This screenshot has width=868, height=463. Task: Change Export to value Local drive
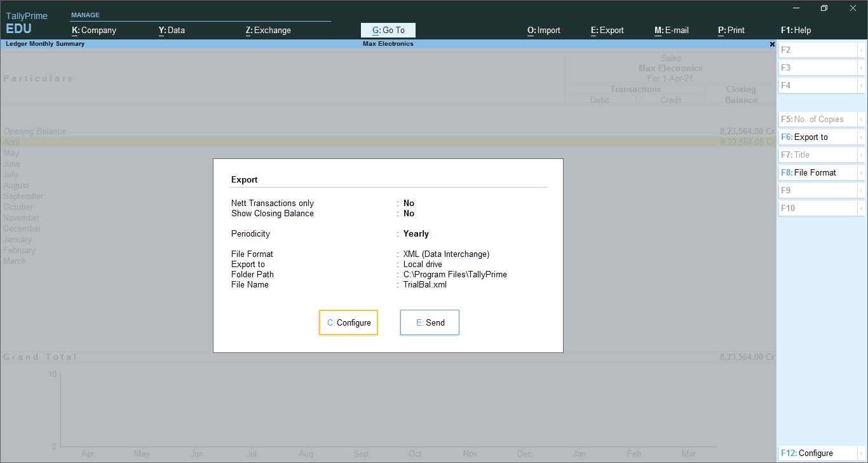click(x=423, y=265)
